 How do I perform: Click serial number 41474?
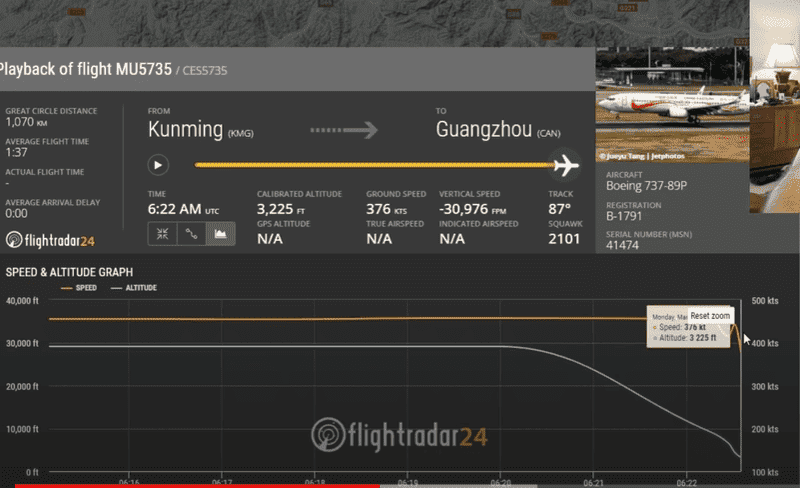click(622, 245)
